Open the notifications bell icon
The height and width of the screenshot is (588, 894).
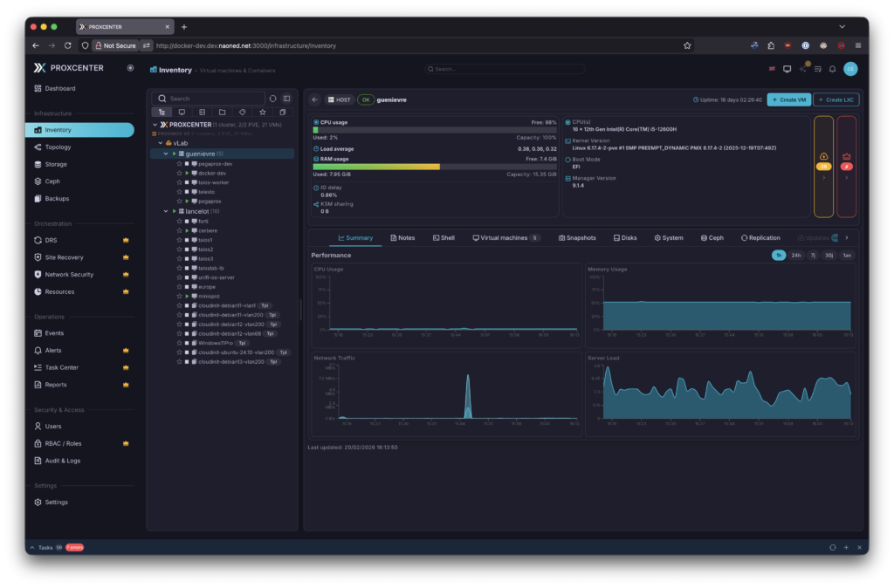point(832,69)
